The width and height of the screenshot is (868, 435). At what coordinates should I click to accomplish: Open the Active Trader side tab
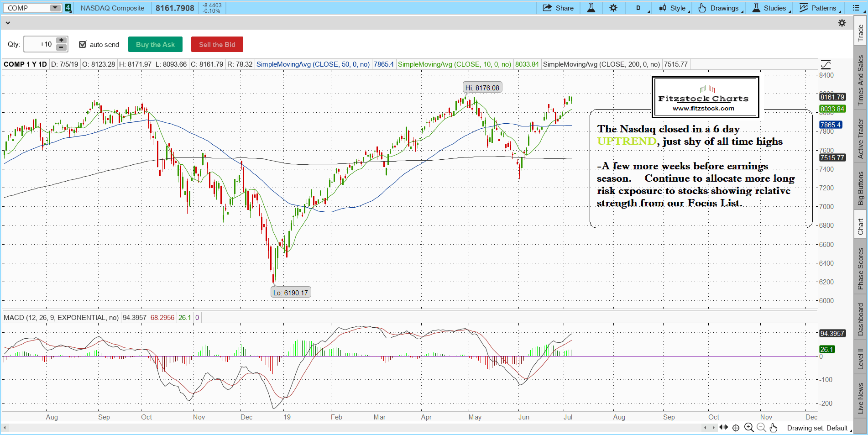coord(861,139)
